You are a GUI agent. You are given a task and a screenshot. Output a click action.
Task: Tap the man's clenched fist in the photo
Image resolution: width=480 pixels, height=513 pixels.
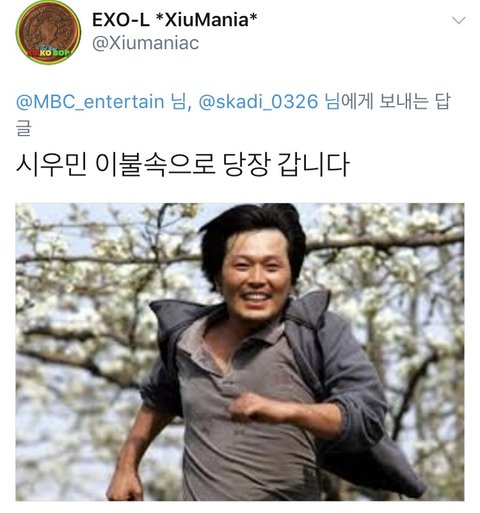(x=249, y=407)
